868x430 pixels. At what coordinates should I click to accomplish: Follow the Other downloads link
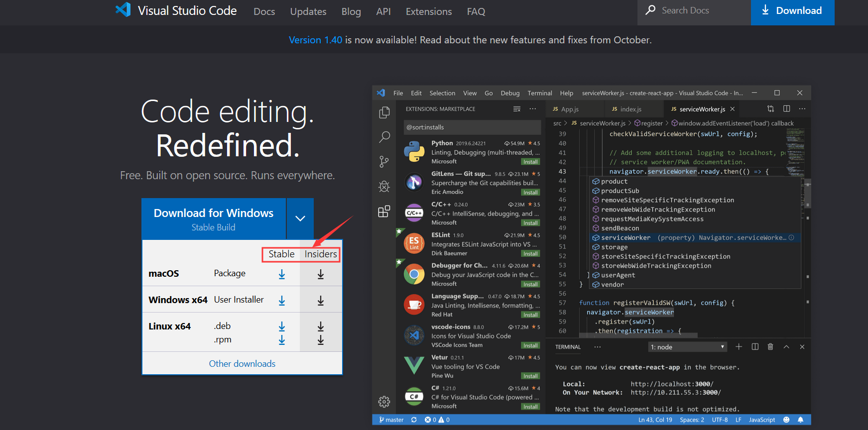242,364
